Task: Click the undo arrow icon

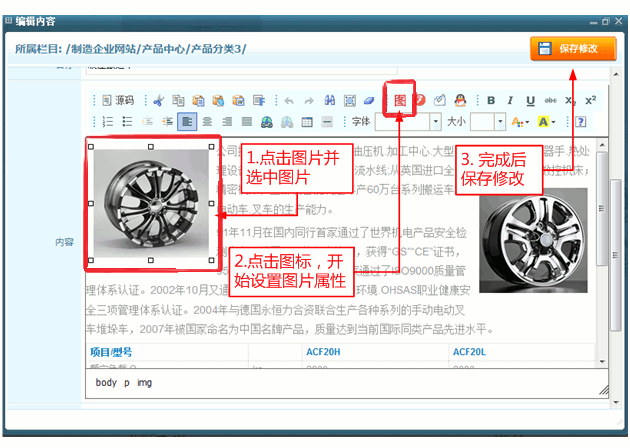Action: pos(289,100)
